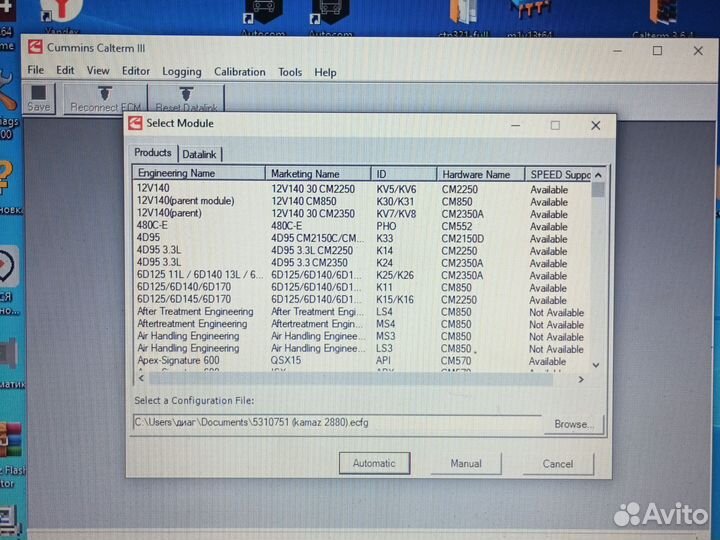Viewport: 720px width, 540px height.
Task: Click the QSX15 marketing name cell
Action: (286, 360)
